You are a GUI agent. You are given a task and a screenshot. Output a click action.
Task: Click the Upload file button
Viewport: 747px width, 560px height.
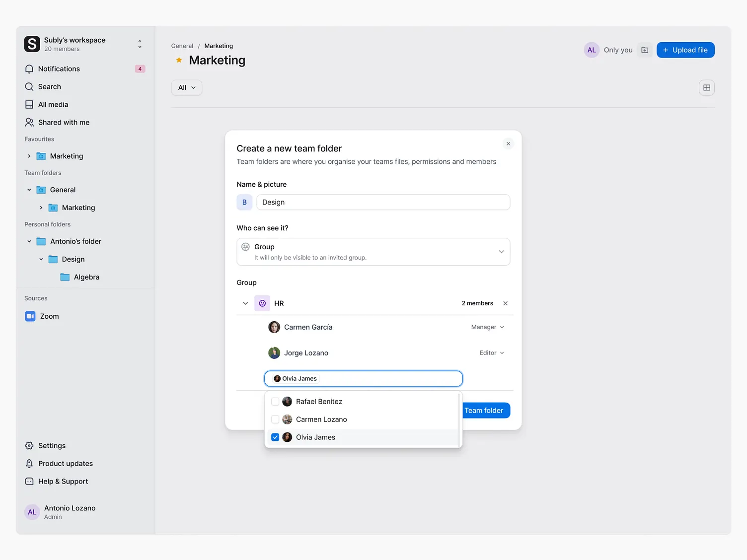point(685,50)
